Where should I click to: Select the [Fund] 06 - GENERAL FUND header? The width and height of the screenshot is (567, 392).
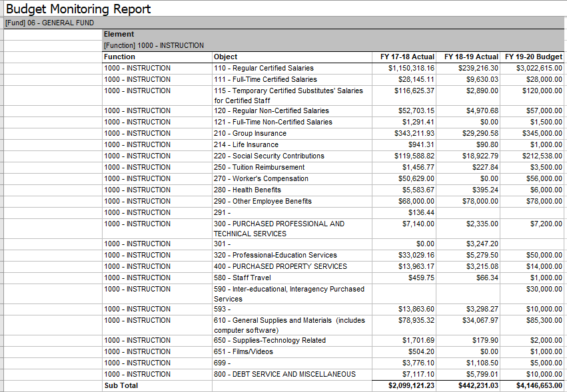coord(284,23)
